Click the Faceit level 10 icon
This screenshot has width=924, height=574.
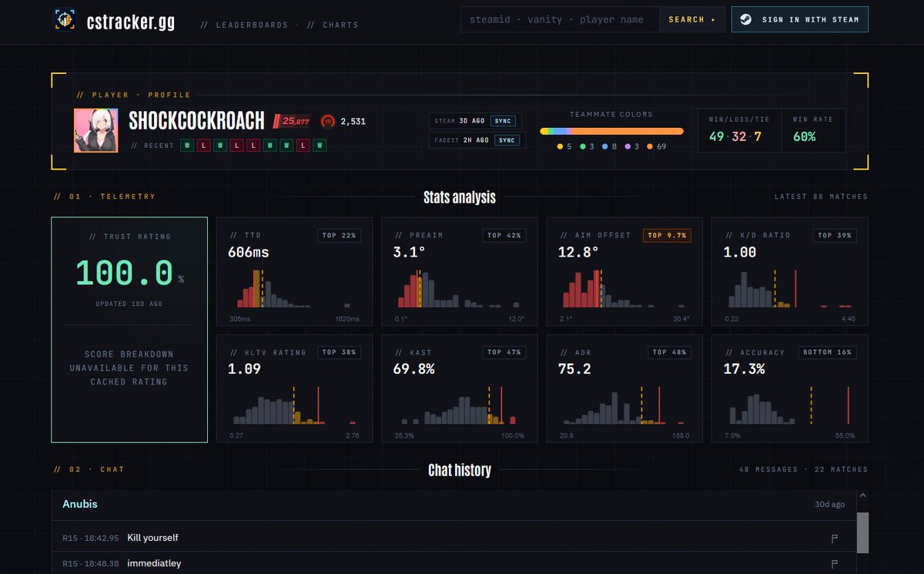point(327,121)
